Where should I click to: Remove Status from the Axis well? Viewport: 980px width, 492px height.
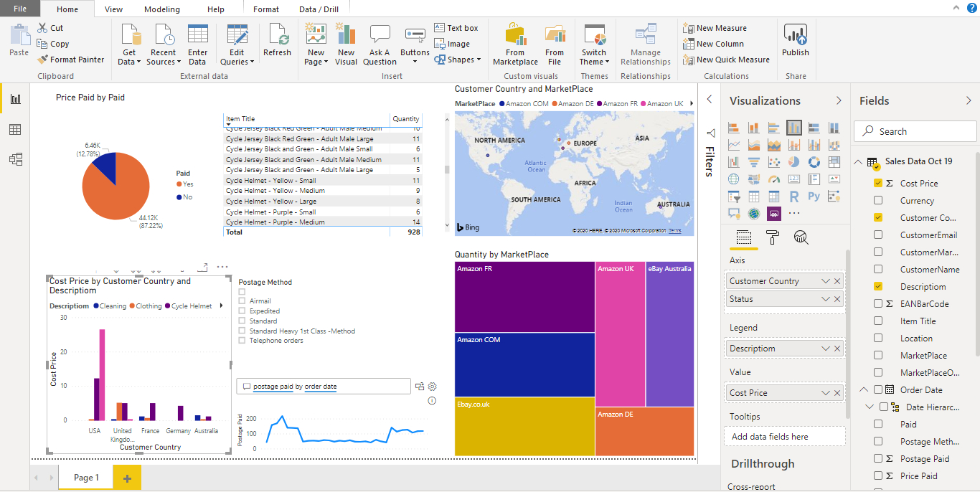(837, 299)
